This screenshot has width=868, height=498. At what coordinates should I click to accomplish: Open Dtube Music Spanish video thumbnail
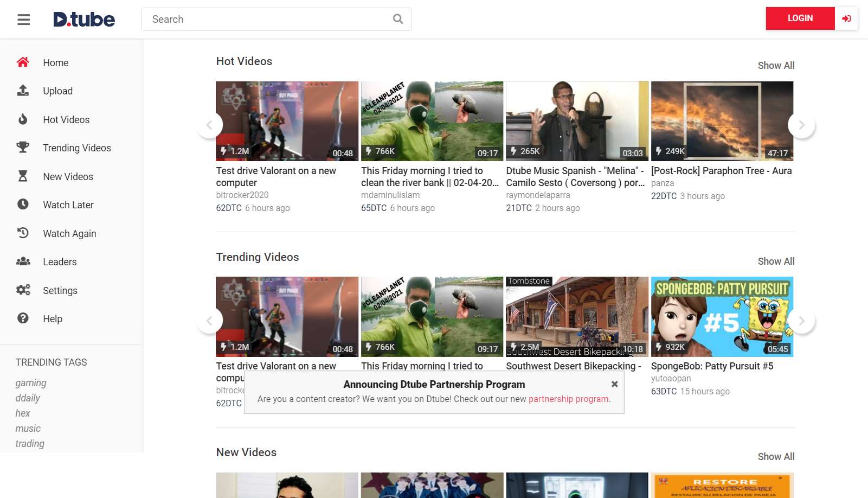click(577, 121)
